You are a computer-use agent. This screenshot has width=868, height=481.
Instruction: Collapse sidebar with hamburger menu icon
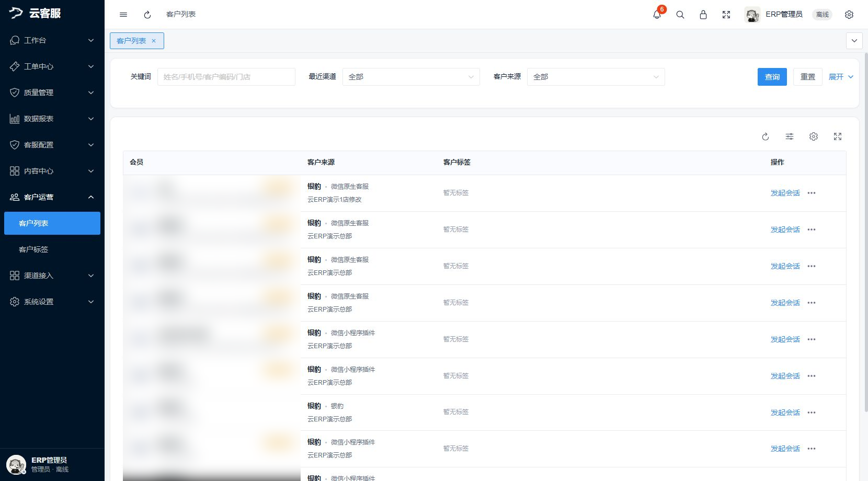(x=123, y=15)
